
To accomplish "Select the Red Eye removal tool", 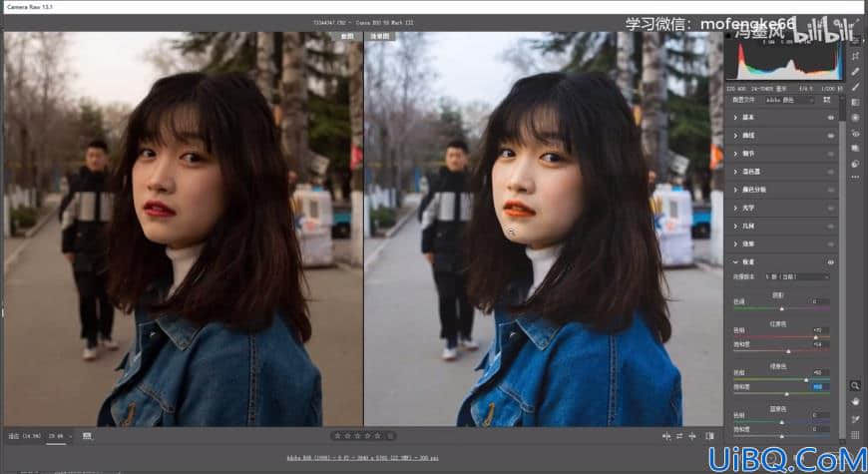I will coord(856,134).
